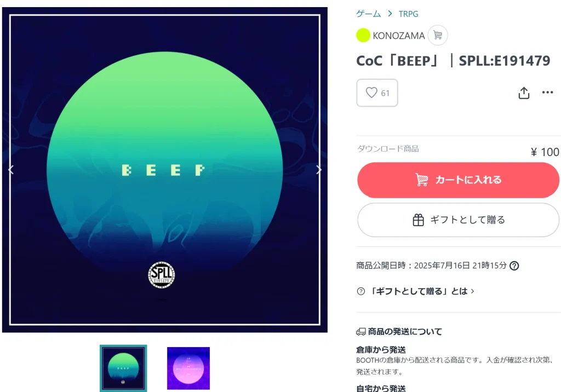Click the yellow-green KONOZAMA shop avatar
561x392 pixels.
click(x=363, y=36)
